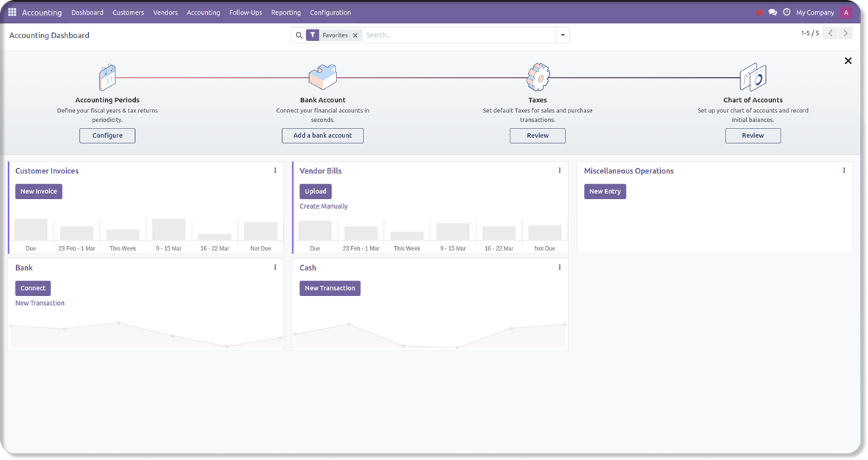Open Vendor Bills card three-dot menu
The height and width of the screenshot is (460, 868).
click(x=560, y=170)
